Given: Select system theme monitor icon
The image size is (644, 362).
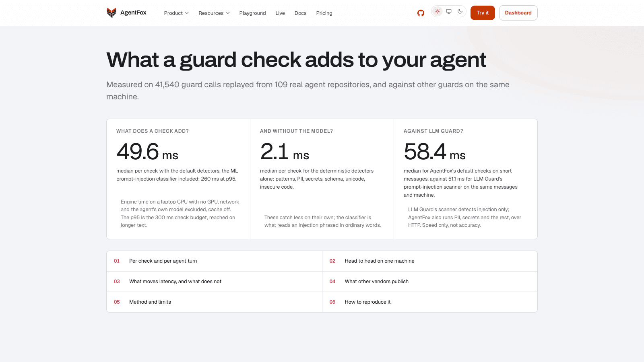Looking at the screenshot, I should click(449, 11).
